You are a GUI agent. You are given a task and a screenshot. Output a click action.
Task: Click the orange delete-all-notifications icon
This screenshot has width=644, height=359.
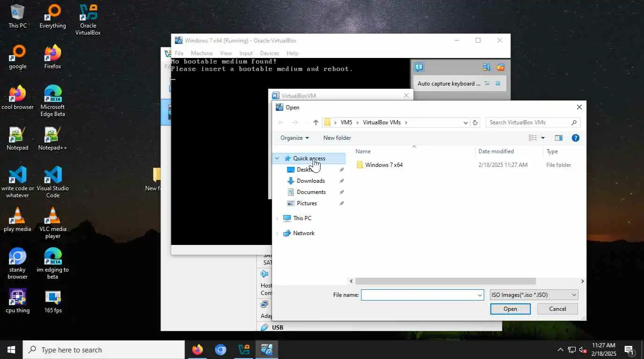tap(500, 67)
